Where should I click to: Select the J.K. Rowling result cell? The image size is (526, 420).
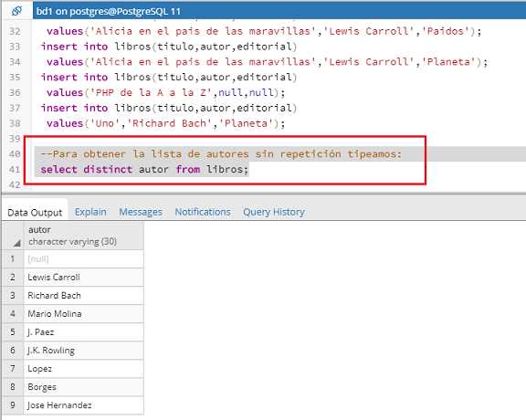coord(83,351)
